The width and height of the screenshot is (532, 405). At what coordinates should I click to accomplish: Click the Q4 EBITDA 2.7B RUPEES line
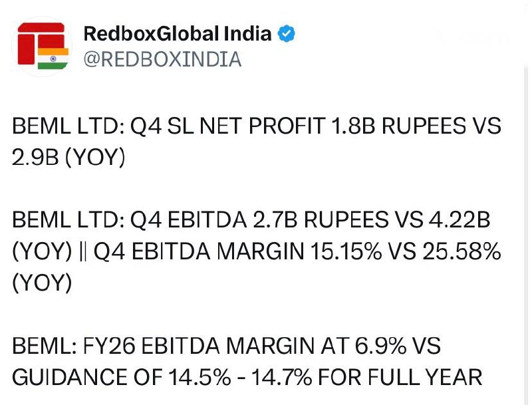pos(251,219)
